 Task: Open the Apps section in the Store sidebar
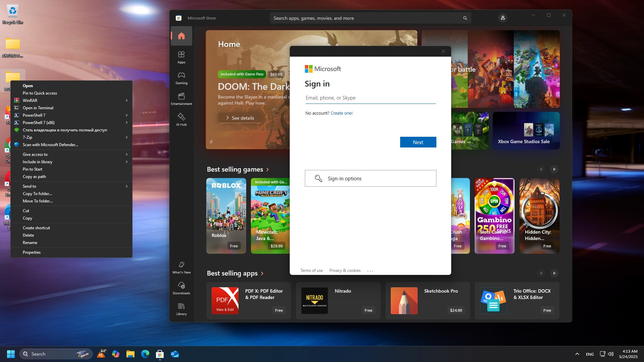coord(181,57)
